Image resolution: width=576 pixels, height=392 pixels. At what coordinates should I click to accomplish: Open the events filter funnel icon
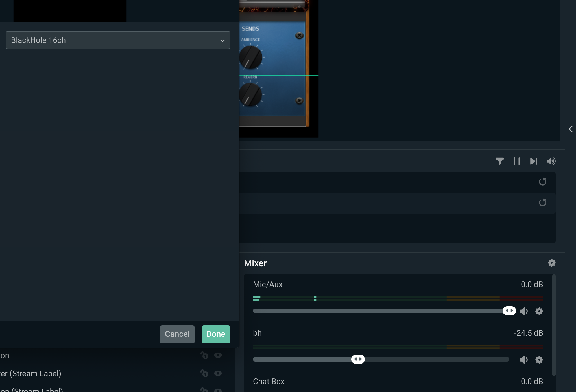click(x=500, y=161)
